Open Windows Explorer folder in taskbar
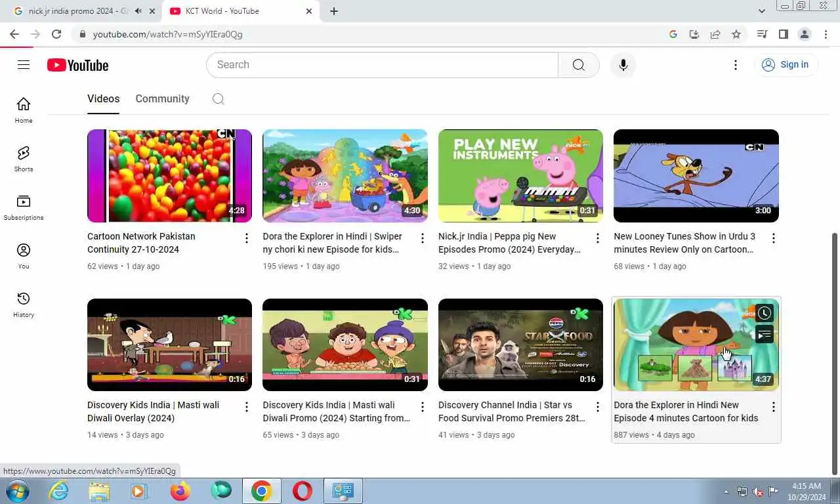 [99, 491]
